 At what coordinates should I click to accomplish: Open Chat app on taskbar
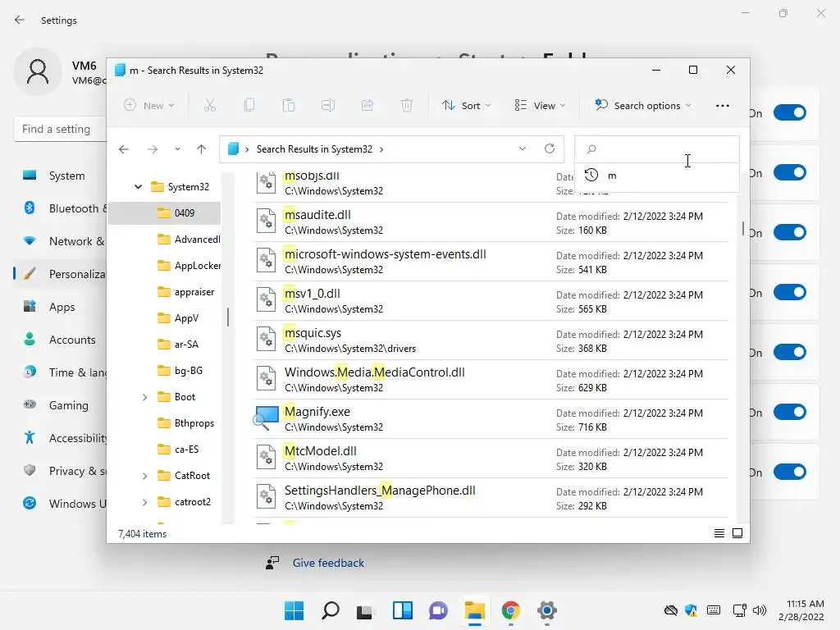coord(438,610)
